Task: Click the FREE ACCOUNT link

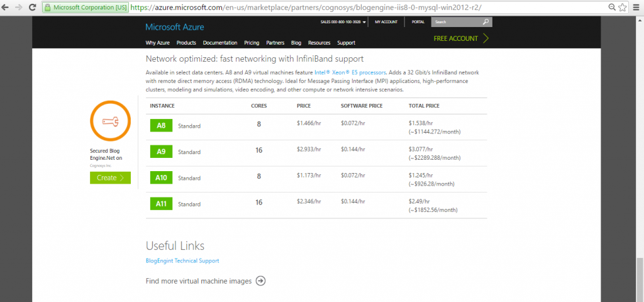Action: pyautogui.click(x=456, y=38)
